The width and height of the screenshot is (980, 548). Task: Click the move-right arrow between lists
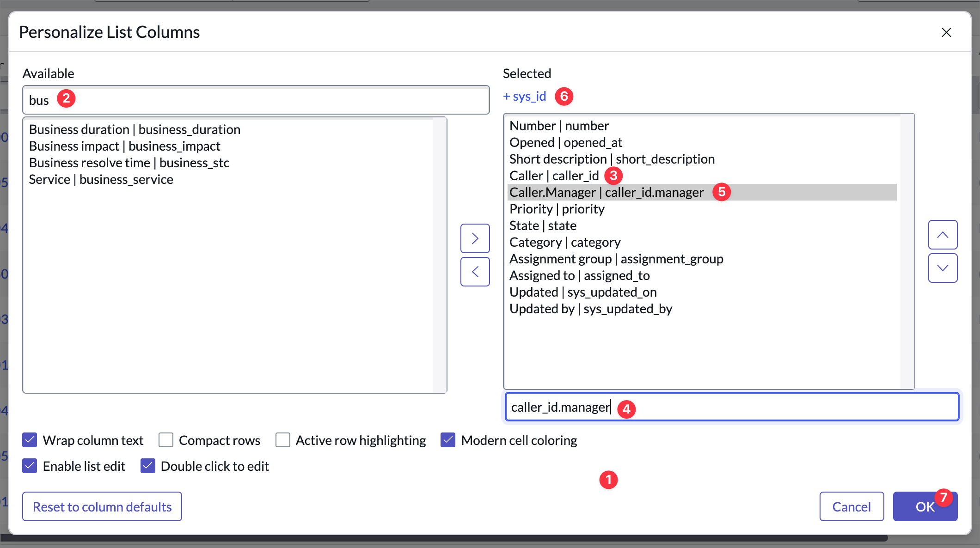(475, 238)
